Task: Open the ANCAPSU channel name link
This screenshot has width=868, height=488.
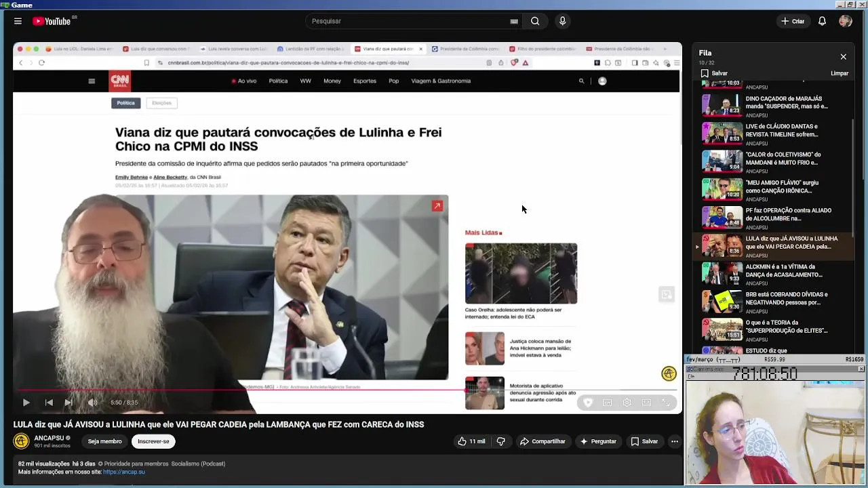Action: point(49,438)
